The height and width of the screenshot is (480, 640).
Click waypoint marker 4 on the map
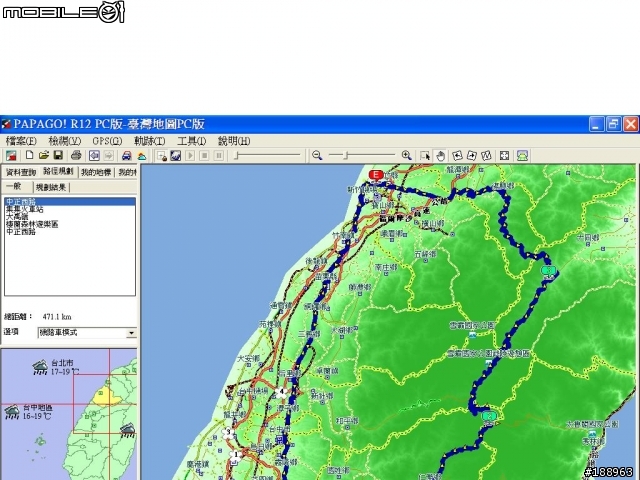pyautogui.click(x=281, y=393)
